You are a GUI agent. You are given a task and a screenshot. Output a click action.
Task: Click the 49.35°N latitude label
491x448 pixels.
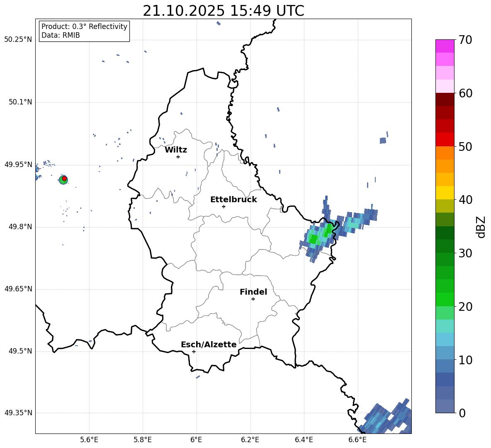(18, 413)
